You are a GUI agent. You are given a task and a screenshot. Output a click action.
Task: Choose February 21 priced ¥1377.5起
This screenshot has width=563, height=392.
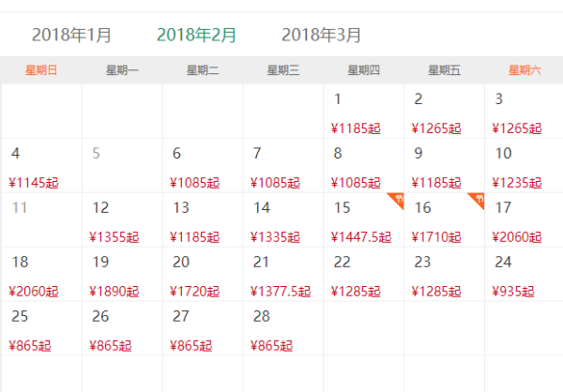pos(283,274)
